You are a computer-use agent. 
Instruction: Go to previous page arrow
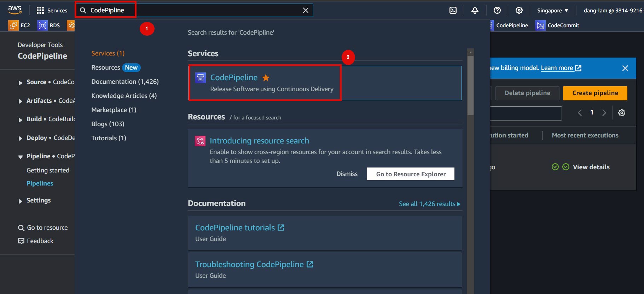580,113
